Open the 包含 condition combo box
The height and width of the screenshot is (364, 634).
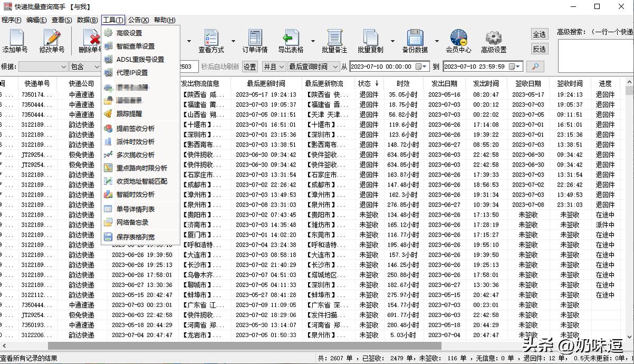click(x=85, y=67)
